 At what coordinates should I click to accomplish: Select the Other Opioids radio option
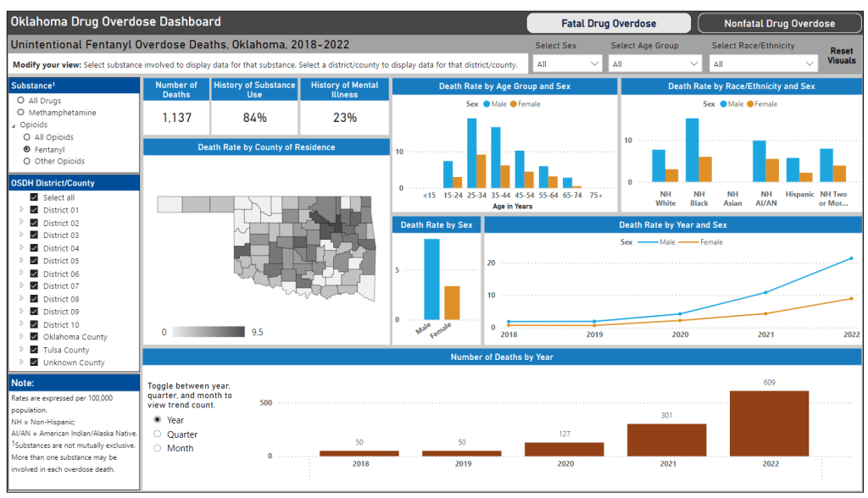pos(27,161)
